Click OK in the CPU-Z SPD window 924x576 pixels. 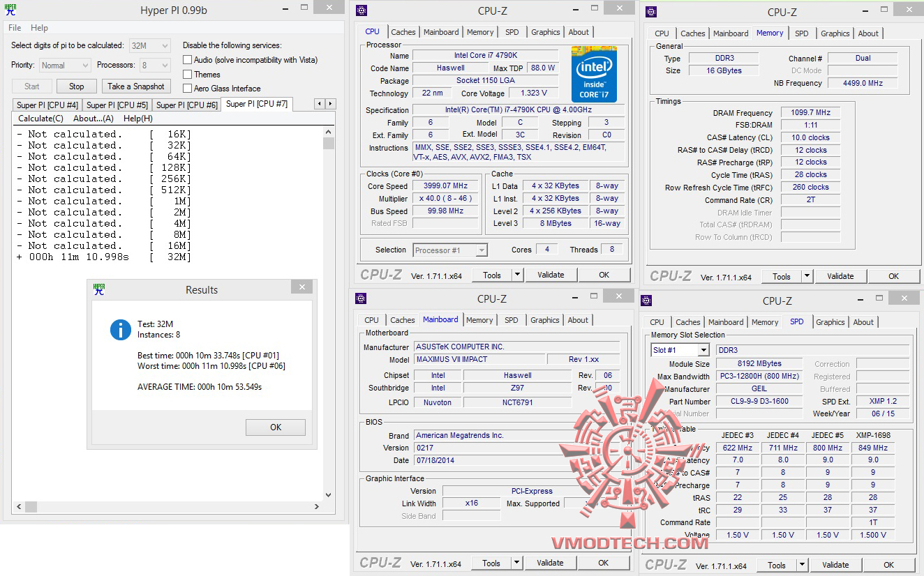click(888, 565)
